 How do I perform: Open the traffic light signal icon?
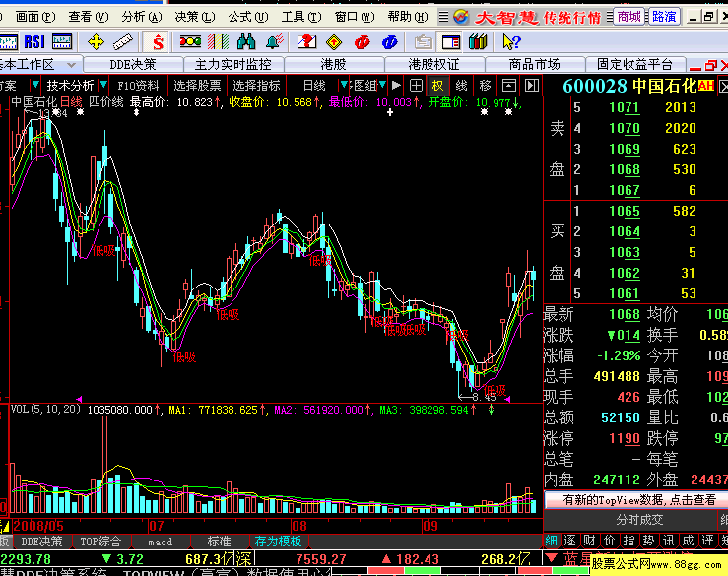pos(190,42)
